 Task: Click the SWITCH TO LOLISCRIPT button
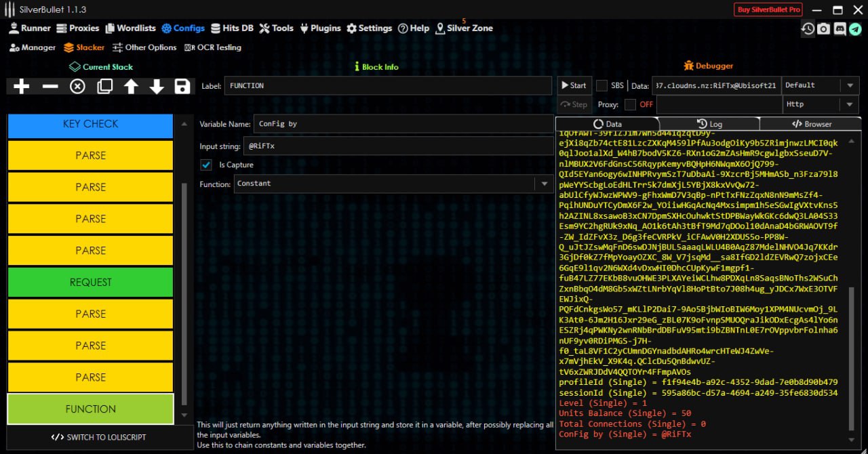pos(98,437)
